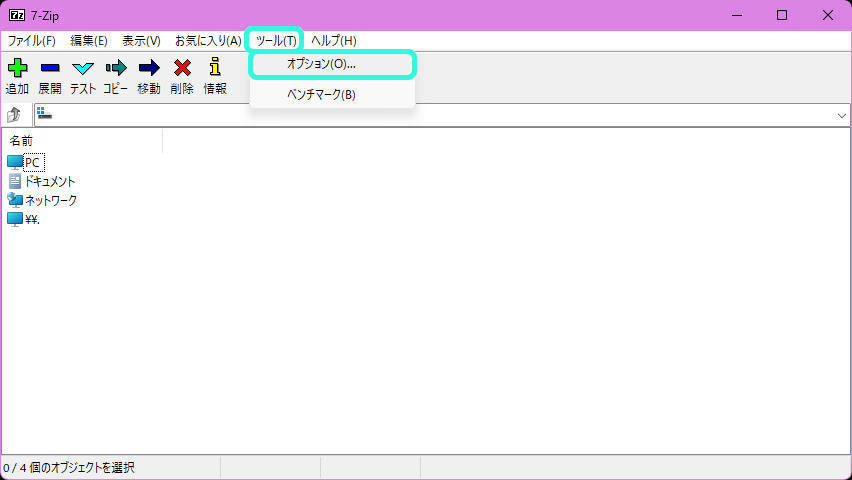This screenshot has height=480, width=852.
Task: Click the ネットワーク network icon
Action: click(x=15, y=200)
